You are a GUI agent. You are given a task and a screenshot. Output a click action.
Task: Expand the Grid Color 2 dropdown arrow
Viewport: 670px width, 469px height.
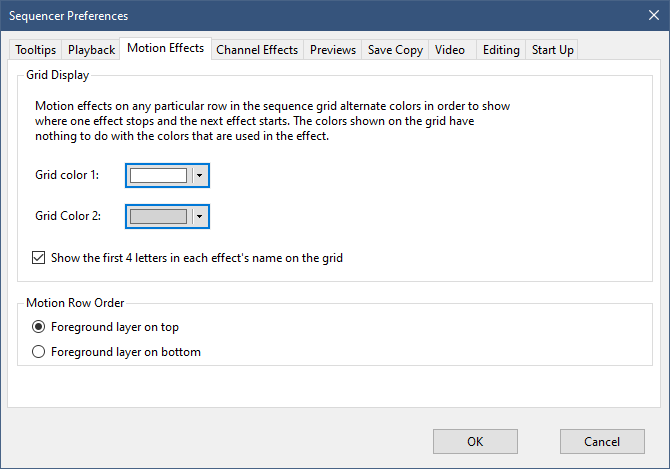[x=199, y=216]
